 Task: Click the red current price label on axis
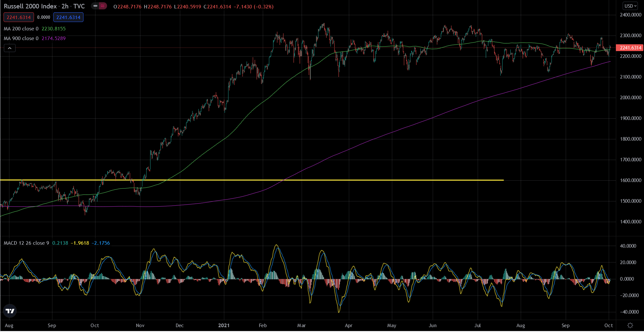coord(630,48)
